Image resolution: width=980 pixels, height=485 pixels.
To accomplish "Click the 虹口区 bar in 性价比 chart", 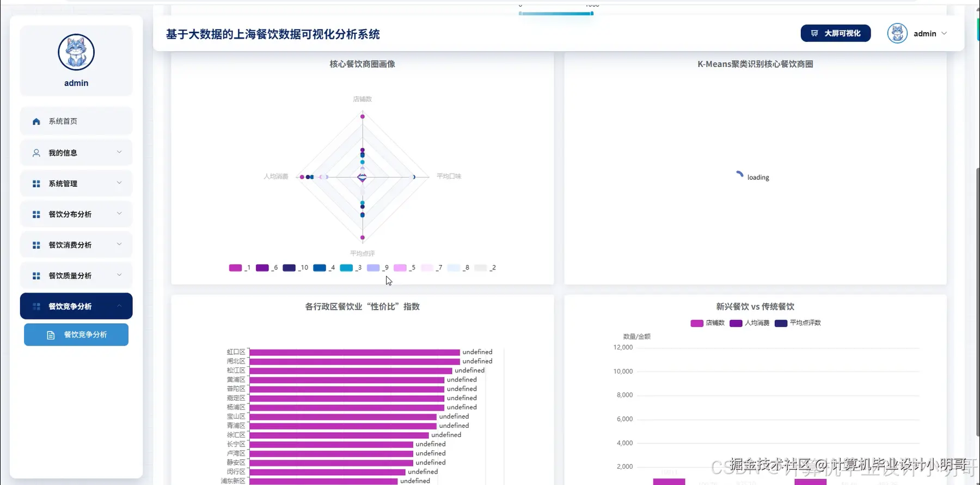I will pos(354,352).
